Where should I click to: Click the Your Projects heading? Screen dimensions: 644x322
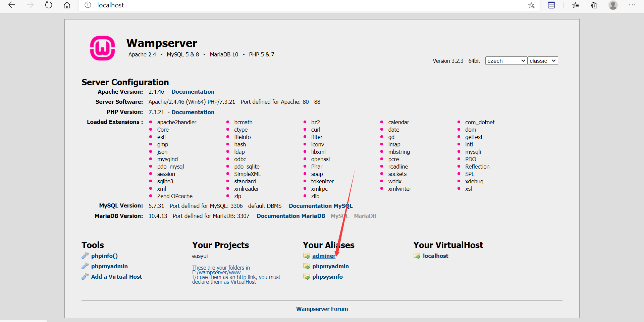(x=220, y=245)
